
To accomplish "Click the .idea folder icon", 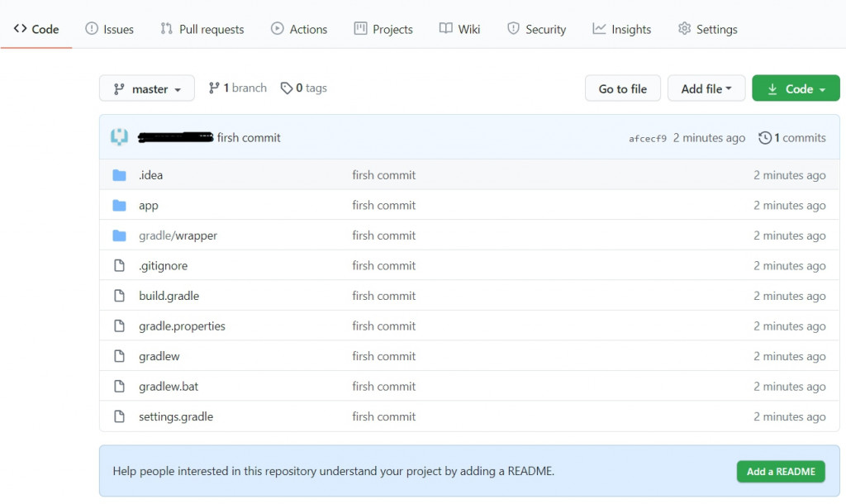I will [119, 175].
